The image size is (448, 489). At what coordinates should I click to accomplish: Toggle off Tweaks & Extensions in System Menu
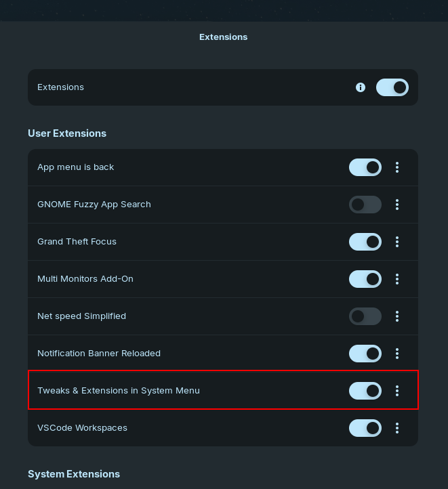tap(365, 391)
